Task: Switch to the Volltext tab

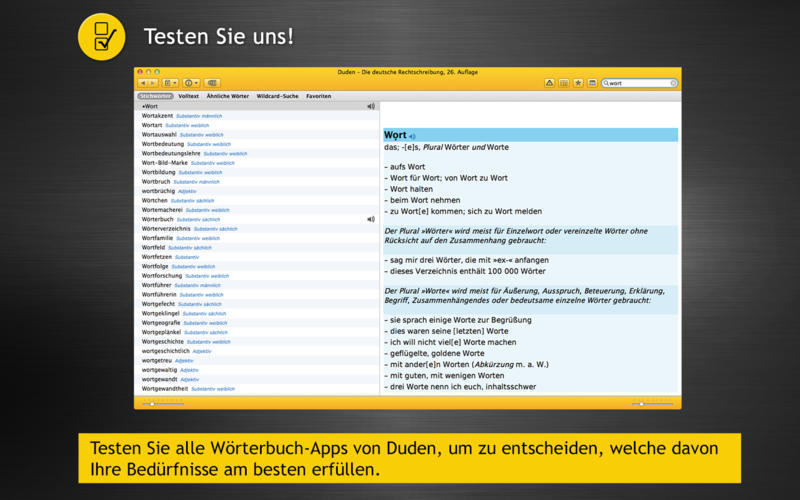Action: [x=188, y=96]
